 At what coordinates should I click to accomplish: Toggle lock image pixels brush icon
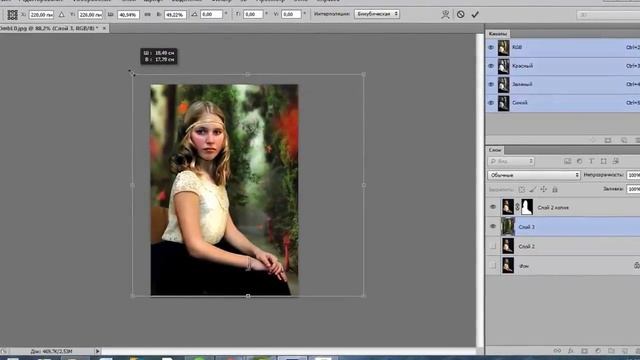point(533,189)
